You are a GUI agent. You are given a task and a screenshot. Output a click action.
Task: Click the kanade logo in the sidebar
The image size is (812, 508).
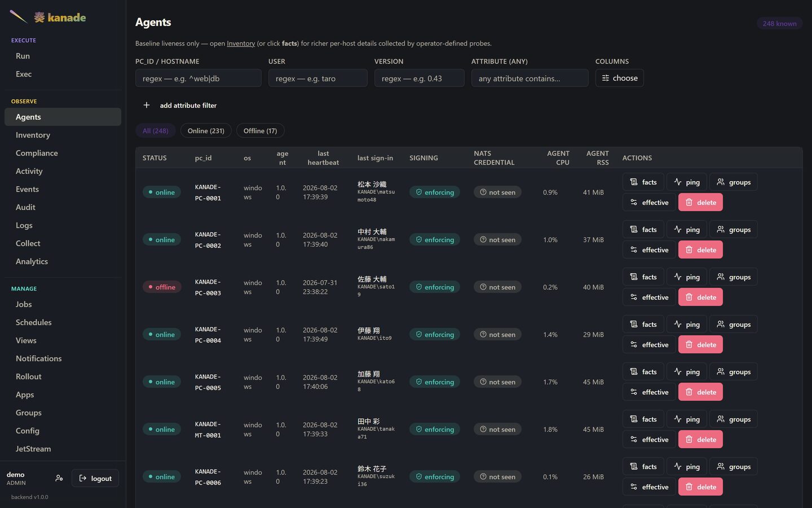(48, 17)
